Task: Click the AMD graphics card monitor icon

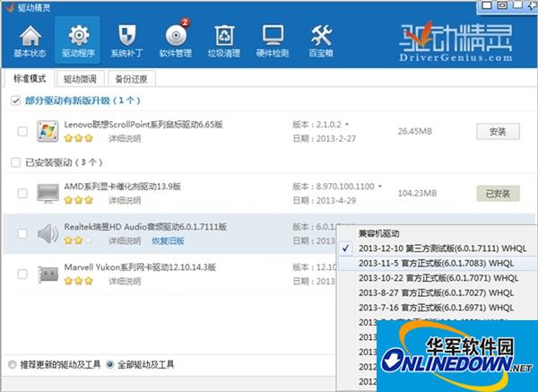Action: 48,193
